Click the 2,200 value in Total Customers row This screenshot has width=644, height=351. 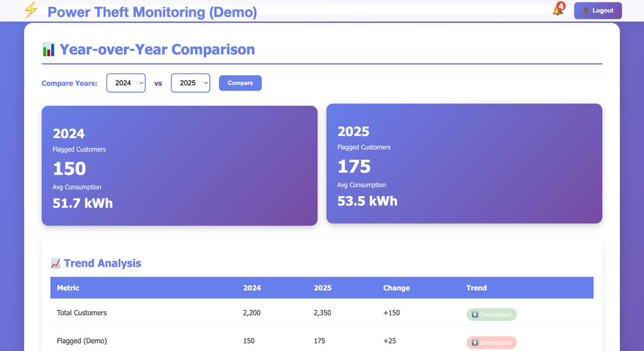(252, 313)
